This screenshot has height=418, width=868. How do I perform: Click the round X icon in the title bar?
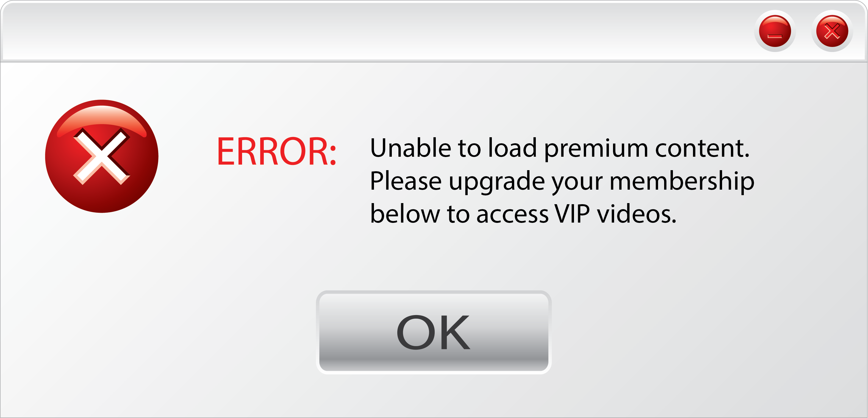click(x=832, y=31)
